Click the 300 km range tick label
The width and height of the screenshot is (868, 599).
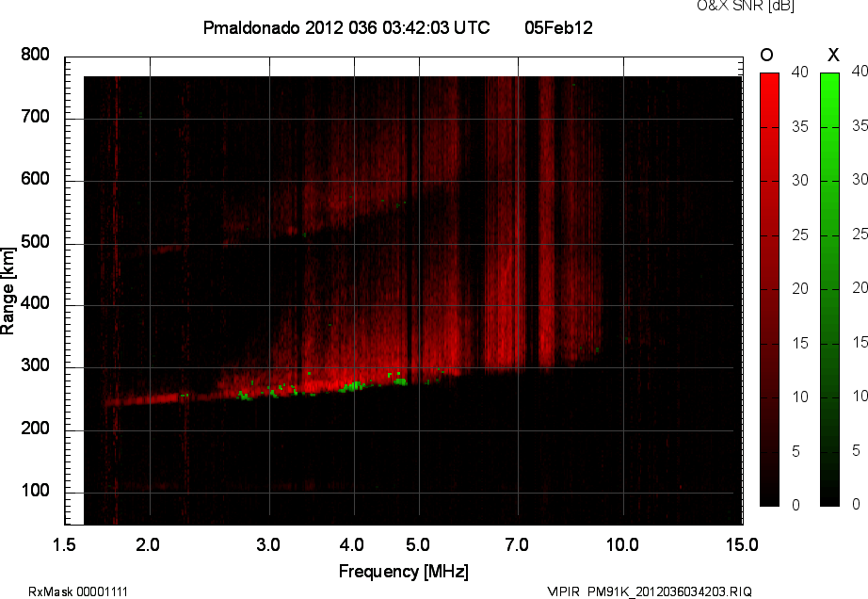[x=35, y=365]
